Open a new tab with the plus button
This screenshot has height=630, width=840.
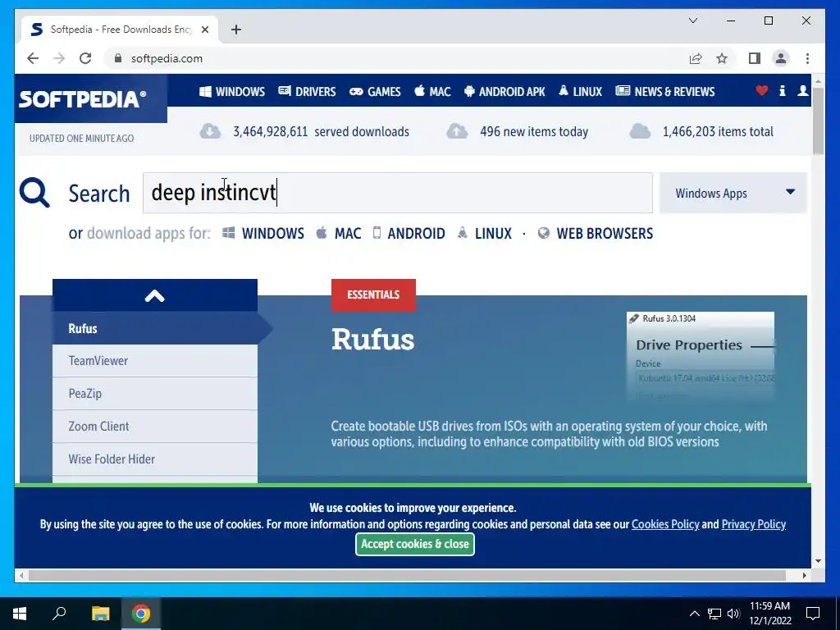236,30
